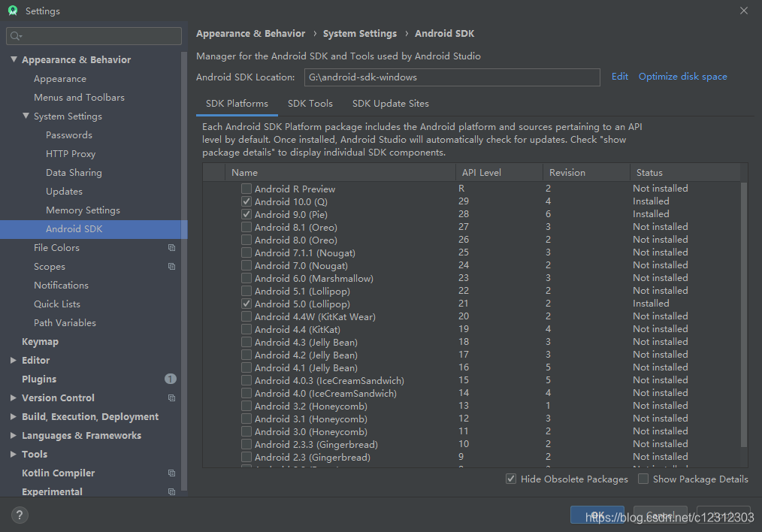The width and height of the screenshot is (762, 532).
Task: Click the project-level icon beside Kotlin Compiler
Action: 171,473
